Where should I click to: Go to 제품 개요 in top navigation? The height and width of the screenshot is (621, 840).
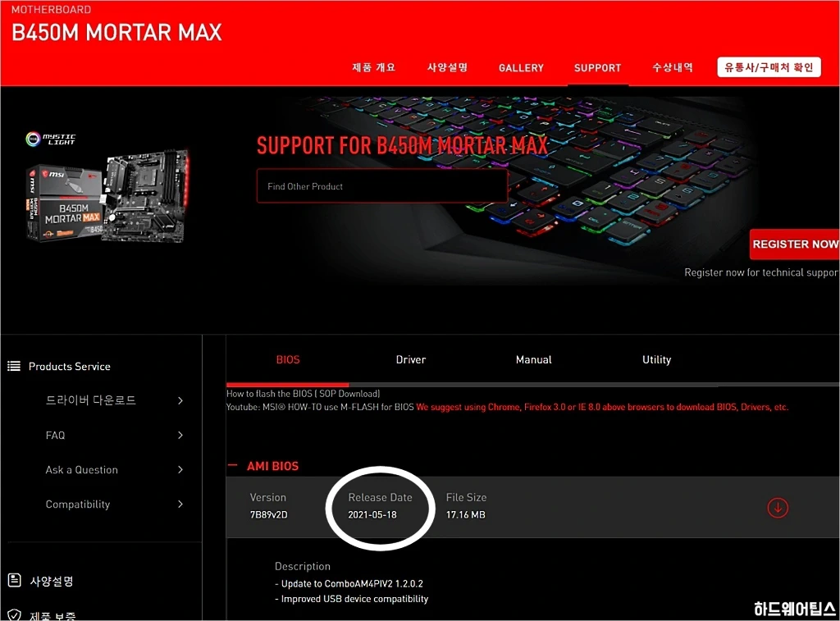tap(373, 68)
